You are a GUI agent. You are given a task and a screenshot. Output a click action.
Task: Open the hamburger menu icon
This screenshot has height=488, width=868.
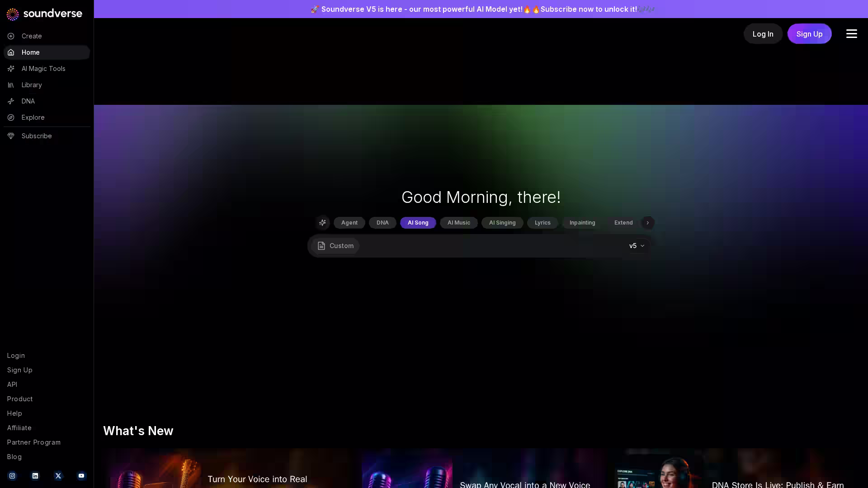[x=851, y=34]
